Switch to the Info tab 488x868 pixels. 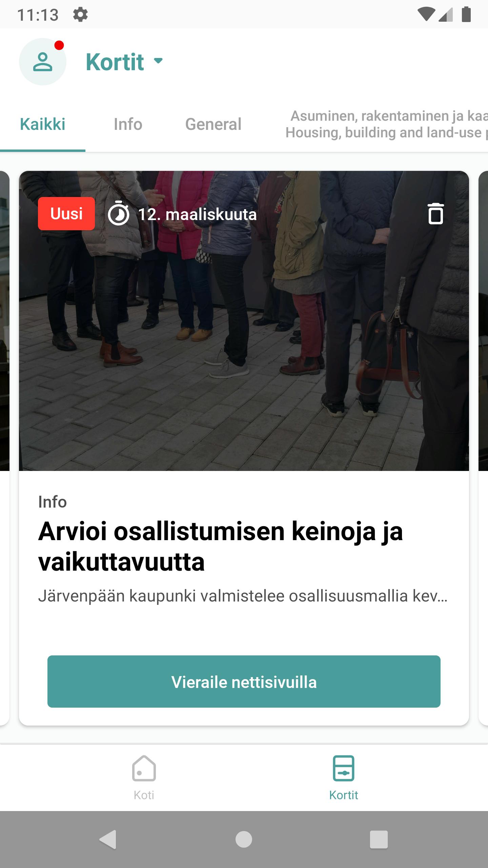tap(128, 124)
